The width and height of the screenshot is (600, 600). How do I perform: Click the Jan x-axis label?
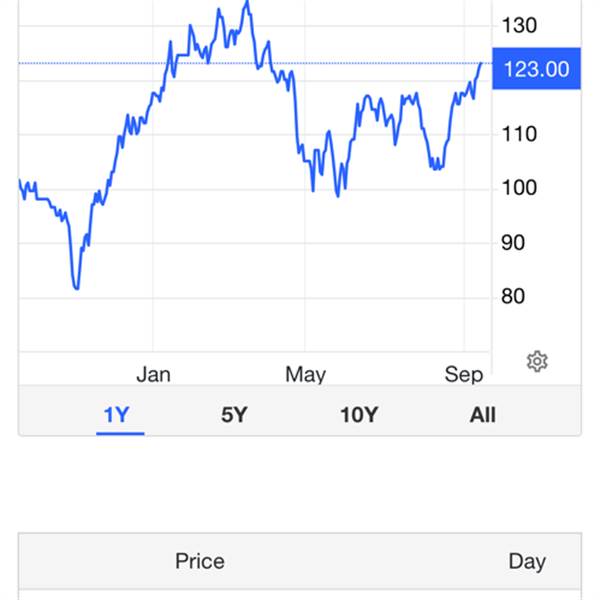point(153,374)
